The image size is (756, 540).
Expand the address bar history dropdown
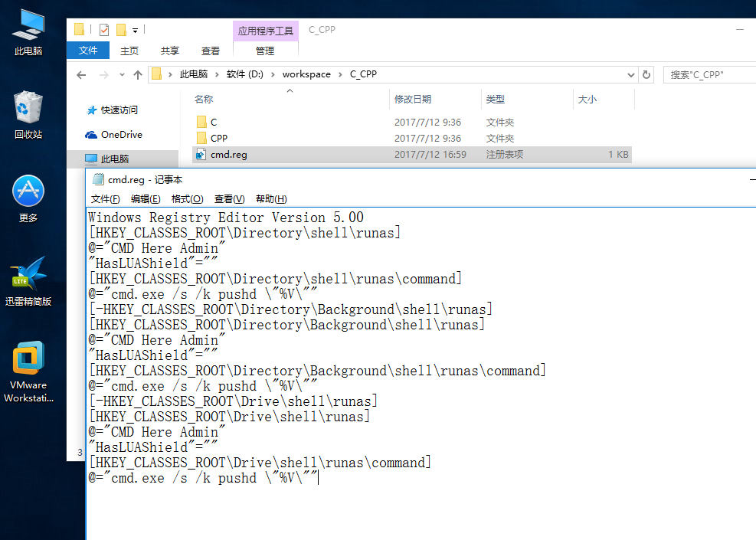tap(630, 75)
